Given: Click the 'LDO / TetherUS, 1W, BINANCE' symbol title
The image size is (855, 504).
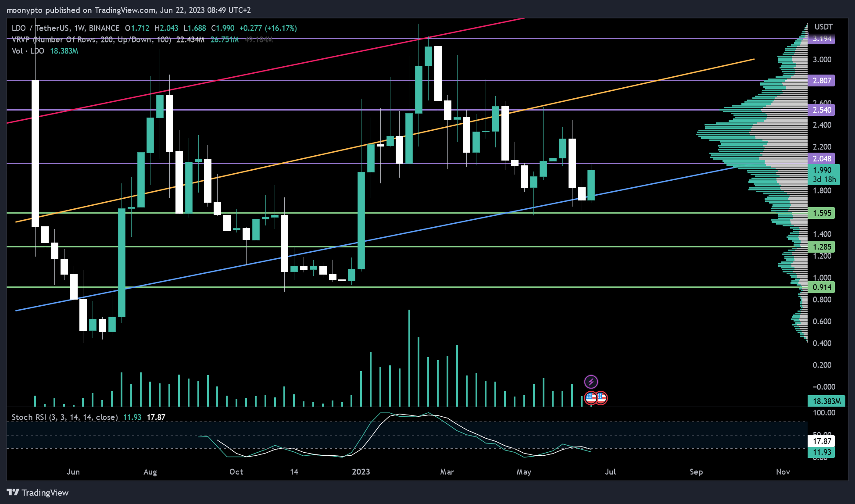Looking at the screenshot, I should (x=65, y=28).
